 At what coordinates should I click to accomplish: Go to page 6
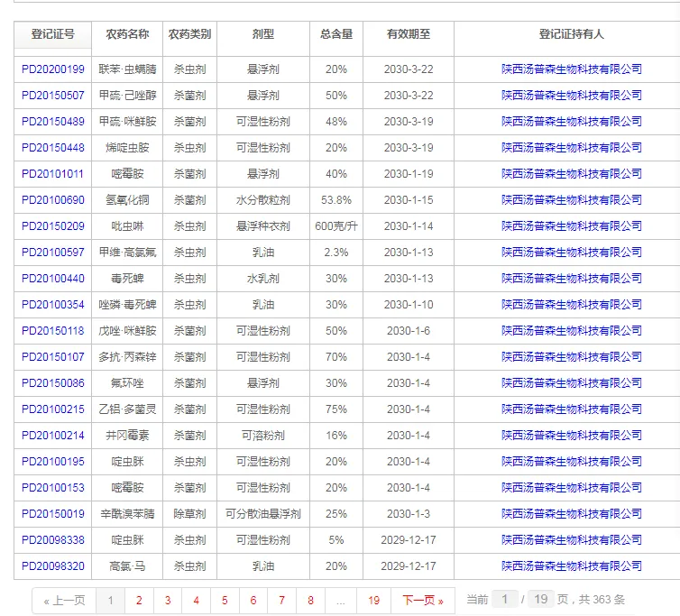pos(253,601)
